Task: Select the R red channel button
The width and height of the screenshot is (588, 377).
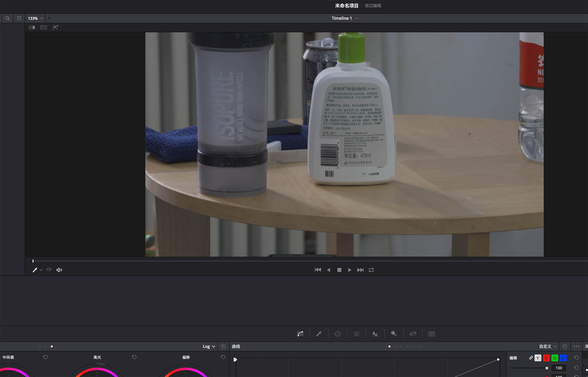Action: pos(546,358)
